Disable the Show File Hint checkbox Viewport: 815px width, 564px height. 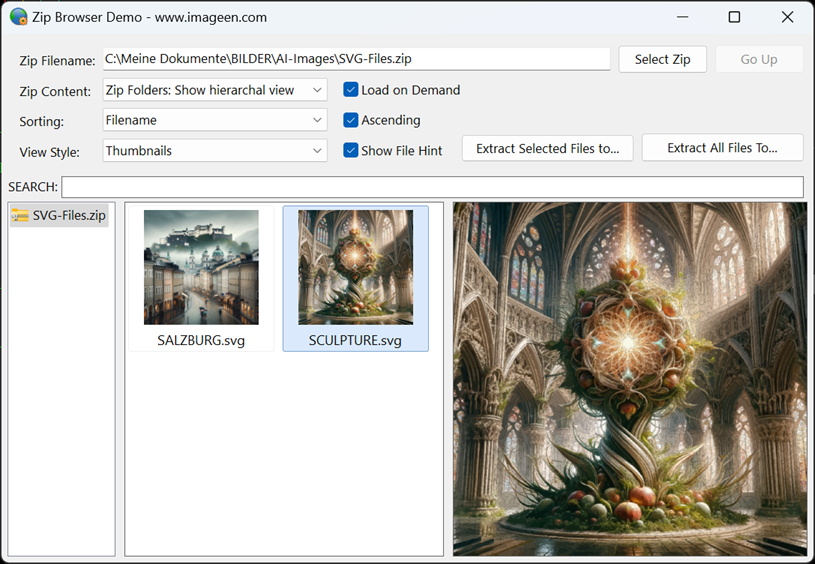351,151
